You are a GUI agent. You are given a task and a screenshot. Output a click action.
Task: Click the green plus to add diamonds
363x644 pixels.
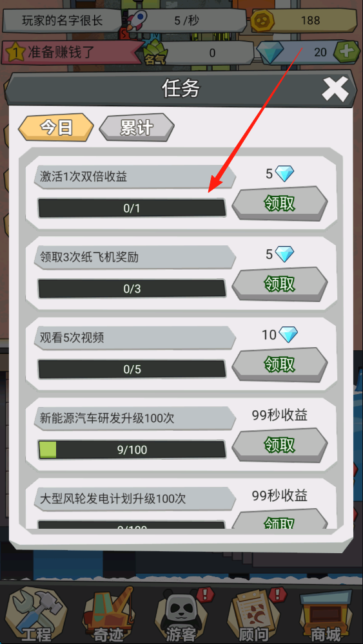pos(346,52)
